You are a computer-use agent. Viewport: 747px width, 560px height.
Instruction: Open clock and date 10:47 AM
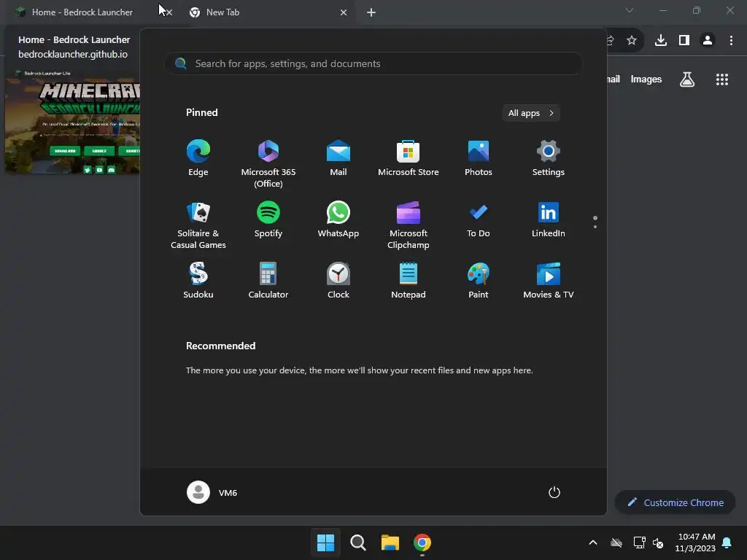pos(695,542)
